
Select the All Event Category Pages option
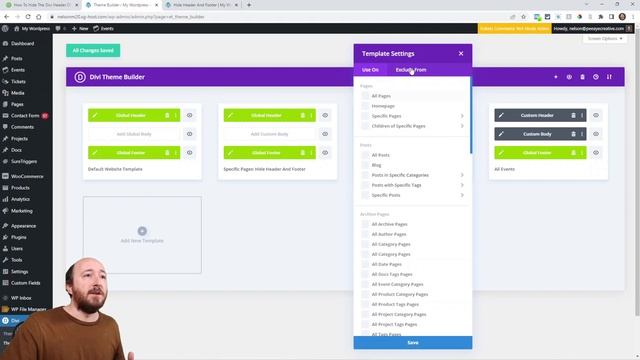coord(397,284)
